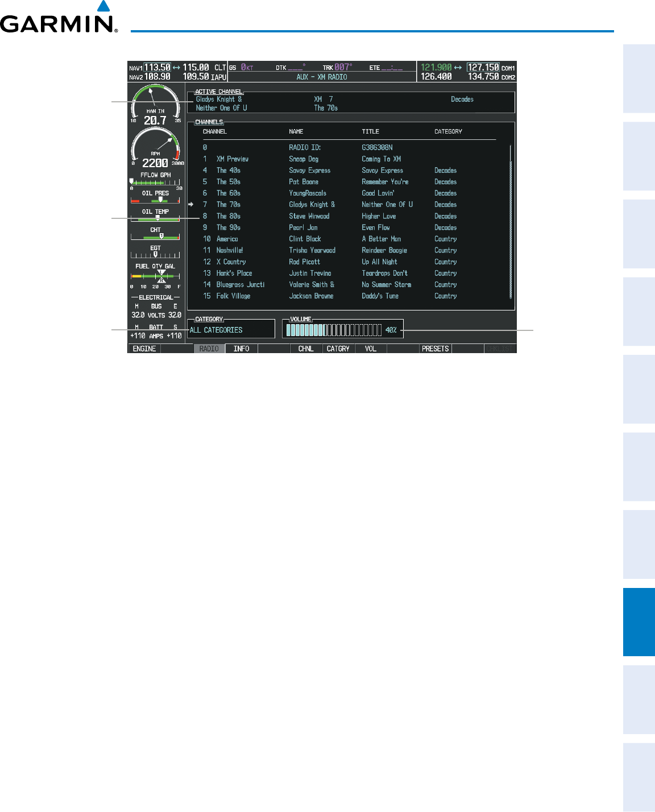This screenshot has height=812, width=655.
Task: Select the XM Preview channel row
Action: coord(350,159)
